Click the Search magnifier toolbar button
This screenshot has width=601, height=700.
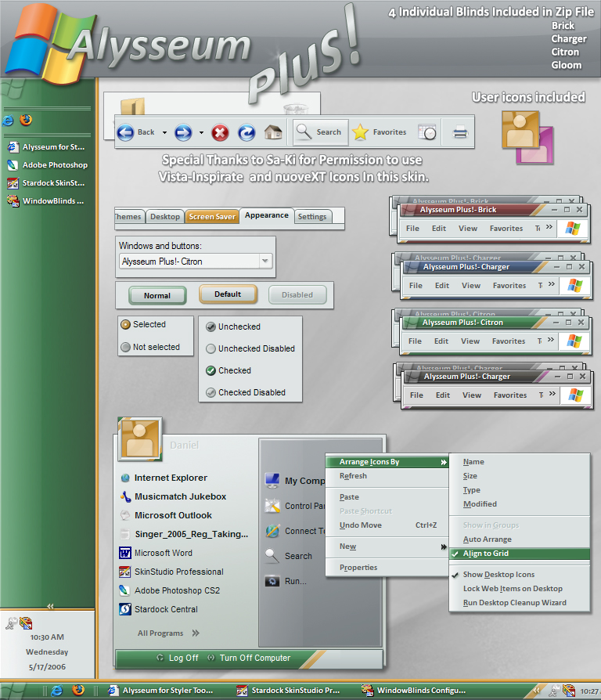point(320,132)
